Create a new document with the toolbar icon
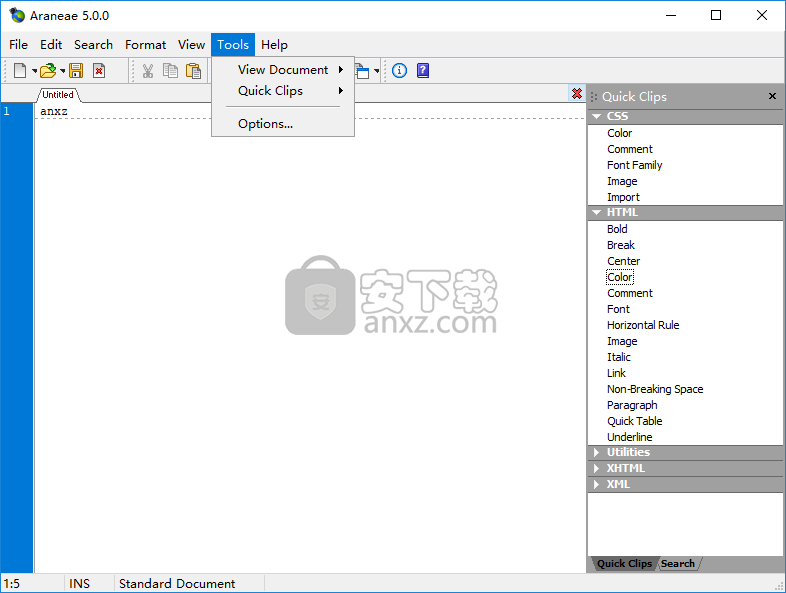The width and height of the screenshot is (786, 593). coord(20,71)
